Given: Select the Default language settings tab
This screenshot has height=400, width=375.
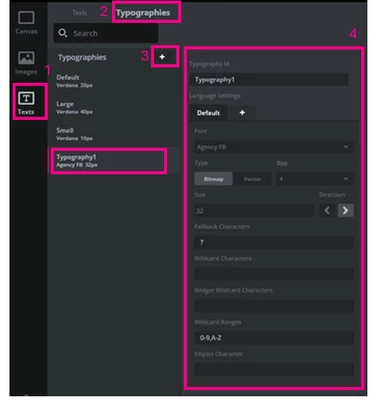Looking at the screenshot, I should click(208, 113).
